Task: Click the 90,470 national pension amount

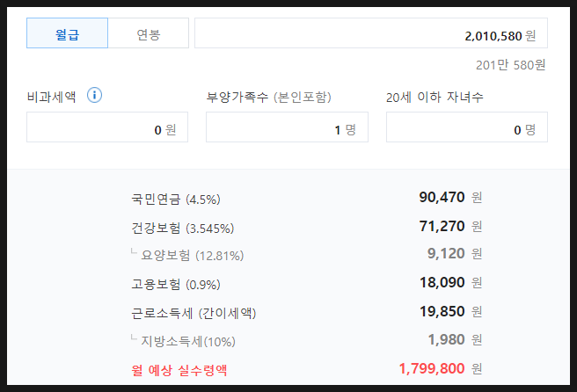Action: 442,198
